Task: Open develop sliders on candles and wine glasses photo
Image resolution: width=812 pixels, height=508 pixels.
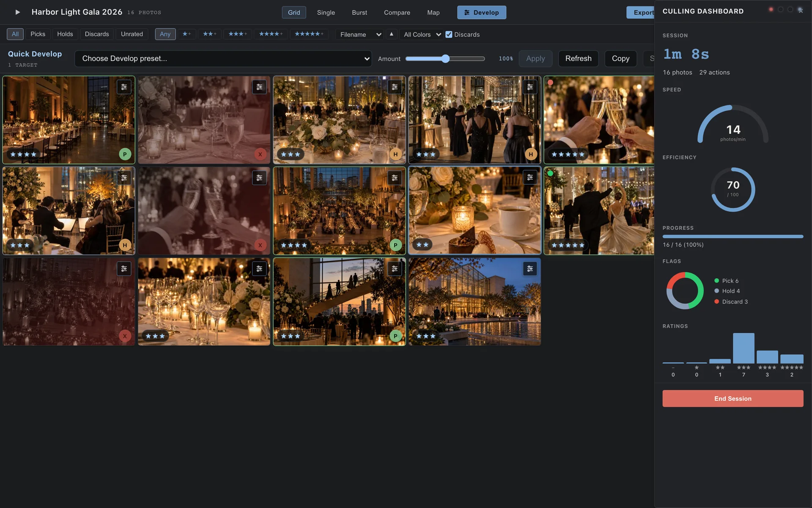Action: 259,269
